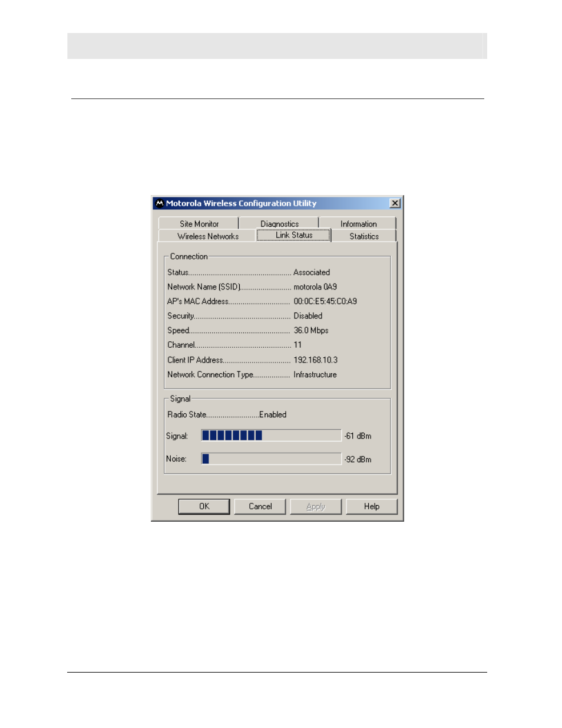This screenshot has width=562, height=728.
Task: Click the 'Network Name (SSID)' label
Action: [204, 287]
